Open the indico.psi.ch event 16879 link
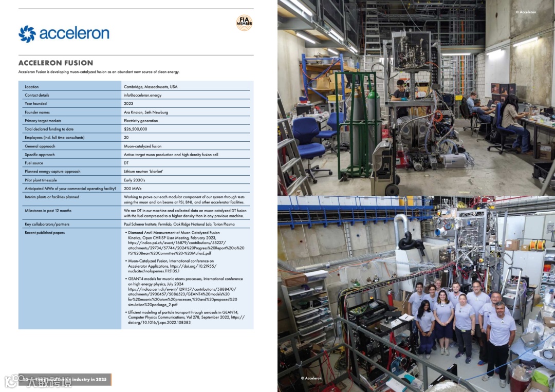The image size is (555, 392). click(x=186, y=248)
